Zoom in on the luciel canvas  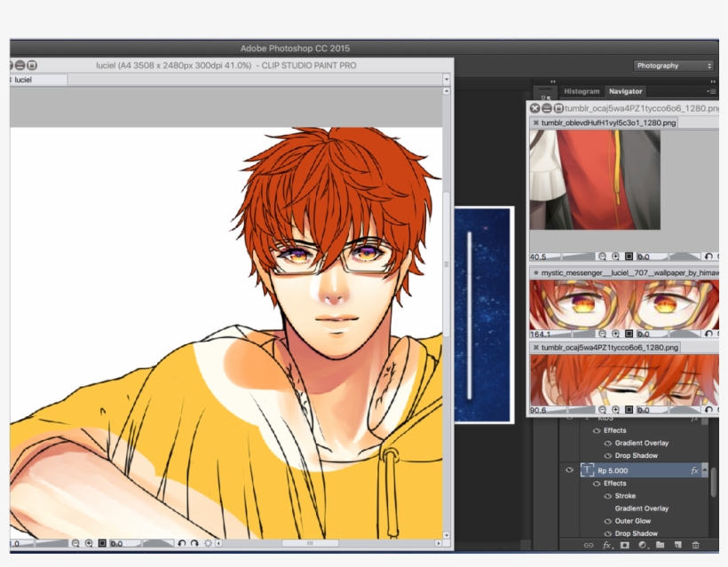pyautogui.click(x=89, y=543)
